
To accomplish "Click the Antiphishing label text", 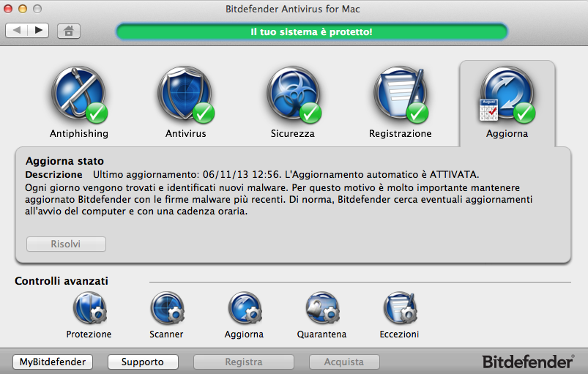I will [79, 134].
